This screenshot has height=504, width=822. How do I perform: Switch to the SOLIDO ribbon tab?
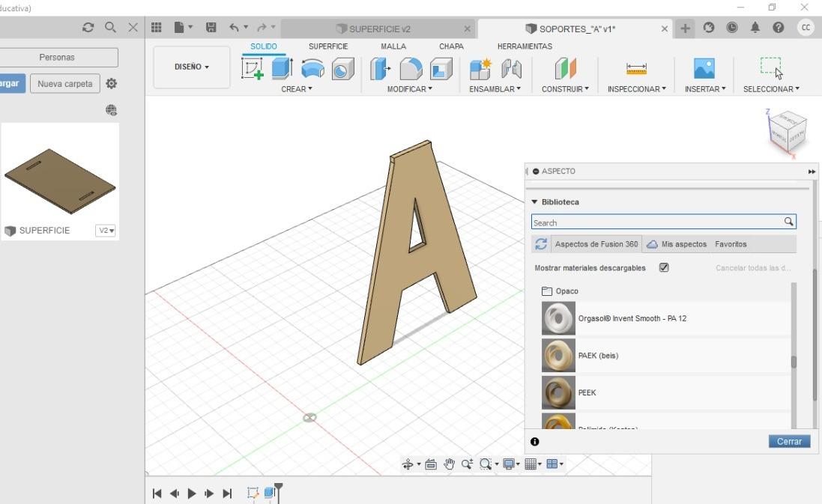click(264, 46)
